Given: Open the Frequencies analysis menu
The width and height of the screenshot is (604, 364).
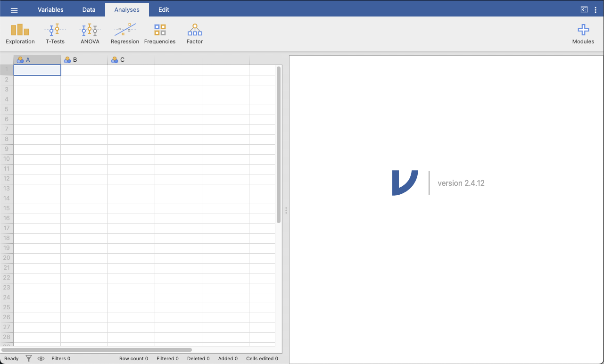Looking at the screenshot, I should coord(160,34).
